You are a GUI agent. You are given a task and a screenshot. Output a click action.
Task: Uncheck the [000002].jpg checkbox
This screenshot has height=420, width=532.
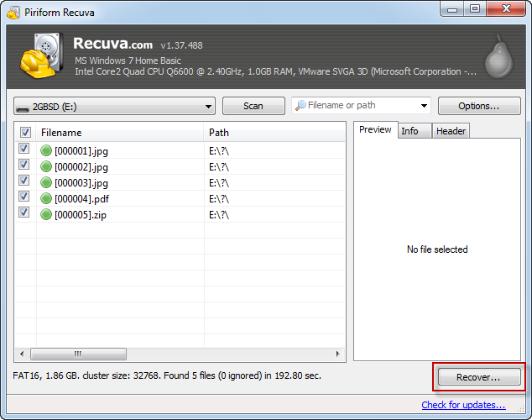pyautogui.click(x=23, y=165)
